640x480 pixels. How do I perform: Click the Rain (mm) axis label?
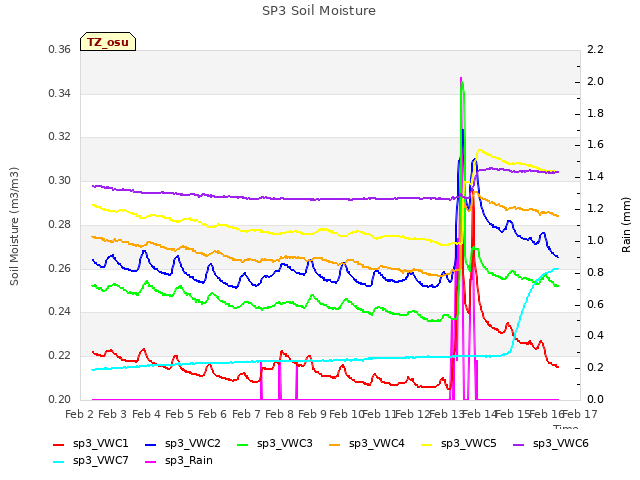pyautogui.click(x=626, y=225)
